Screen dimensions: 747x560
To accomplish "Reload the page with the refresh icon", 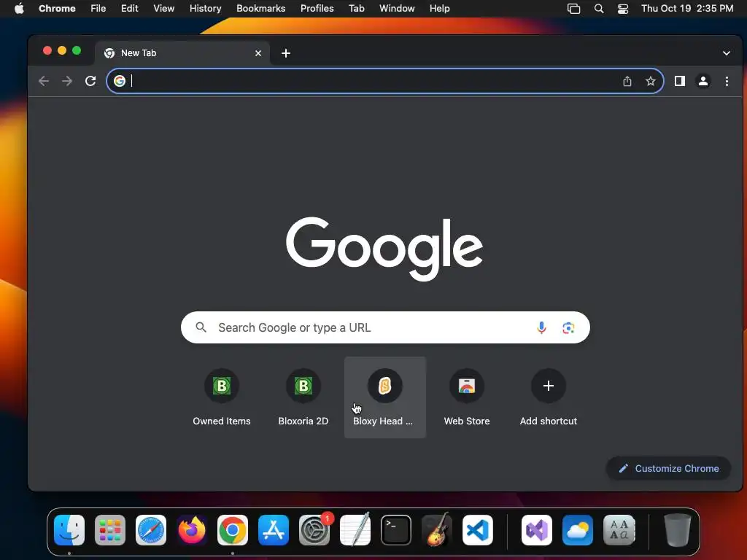I will (x=90, y=81).
